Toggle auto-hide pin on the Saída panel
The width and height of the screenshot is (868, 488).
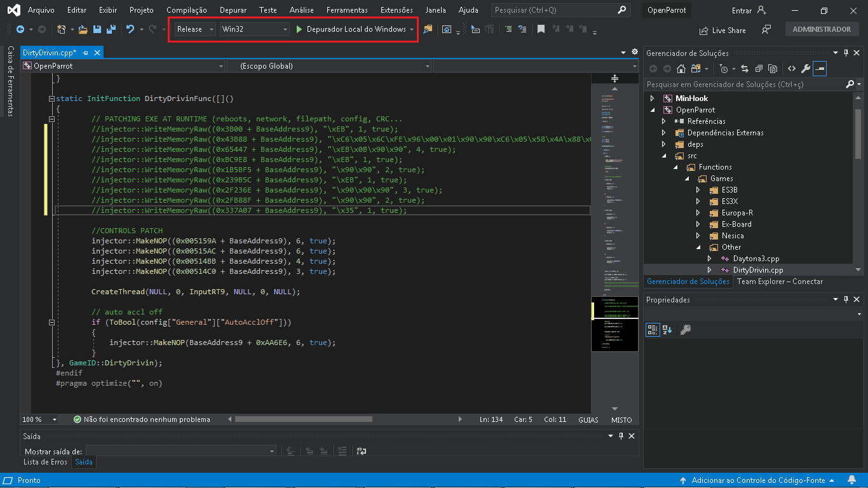pos(621,436)
